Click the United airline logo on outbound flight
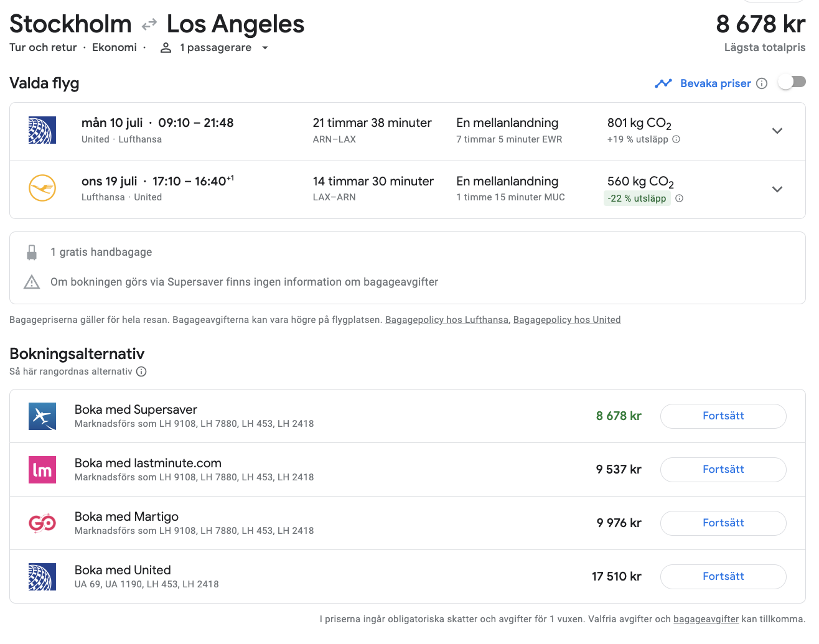The image size is (819, 644). click(x=42, y=131)
